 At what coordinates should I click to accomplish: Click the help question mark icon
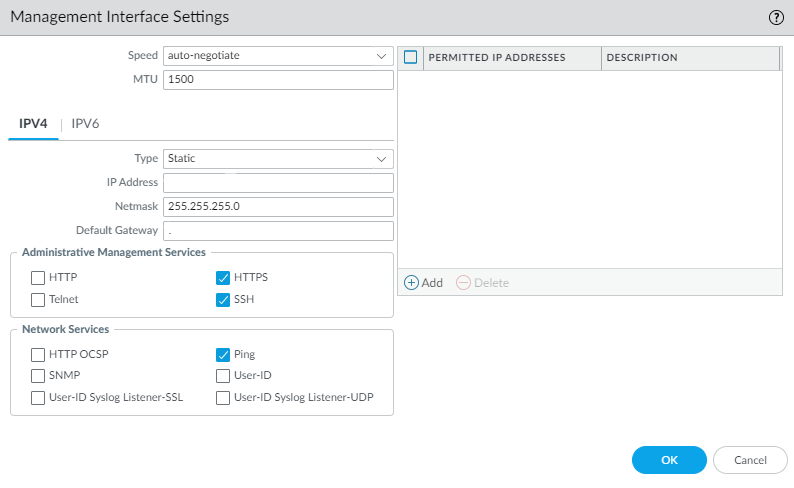point(775,17)
